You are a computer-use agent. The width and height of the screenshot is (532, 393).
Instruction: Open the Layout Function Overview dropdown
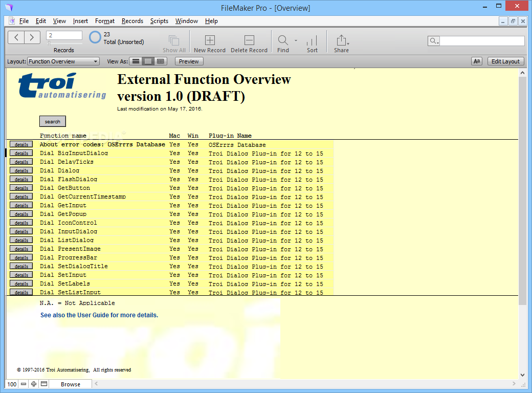63,61
